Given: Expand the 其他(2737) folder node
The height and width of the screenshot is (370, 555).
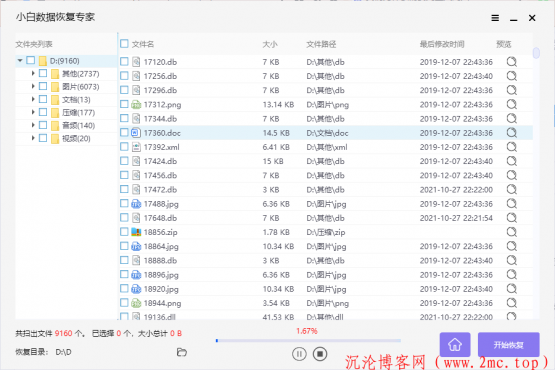Looking at the screenshot, I should [x=33, y=73].
